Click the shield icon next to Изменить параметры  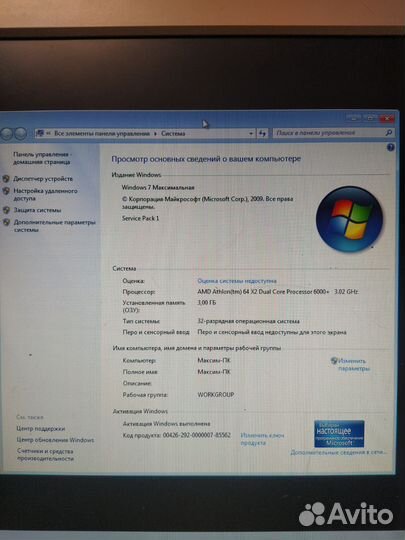334,361
